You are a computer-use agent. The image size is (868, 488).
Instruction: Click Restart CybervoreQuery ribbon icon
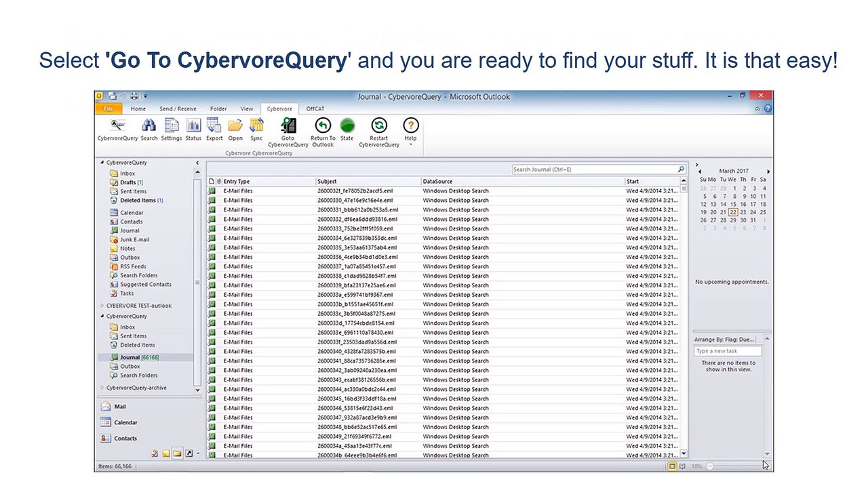(x=379, y=125)
